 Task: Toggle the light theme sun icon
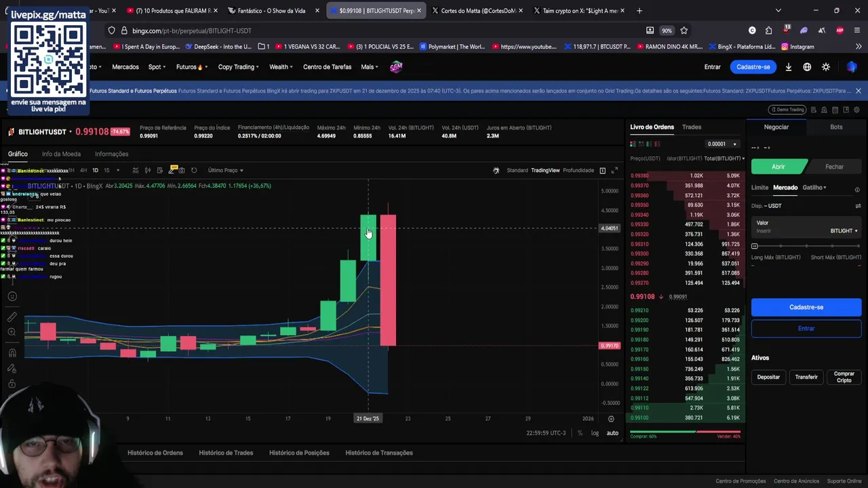826,67
